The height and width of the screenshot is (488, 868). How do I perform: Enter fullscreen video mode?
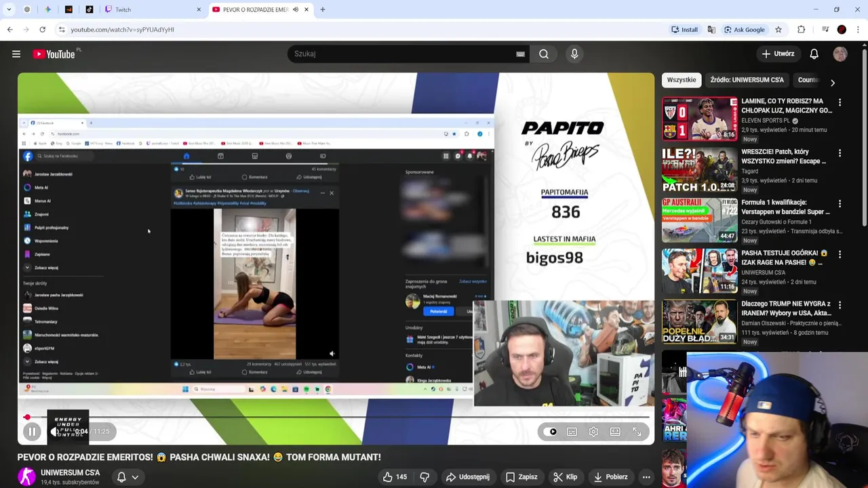[x=637, y=432]
